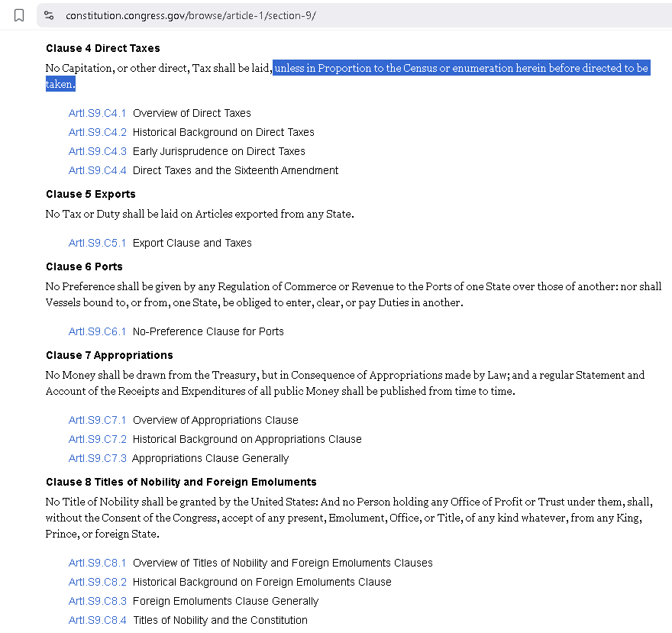This screenshot has width=672, height=633.
Task: Open ArtI.S9.C7.3 Appropriations Clause Generally
Action: coord(97,458)
